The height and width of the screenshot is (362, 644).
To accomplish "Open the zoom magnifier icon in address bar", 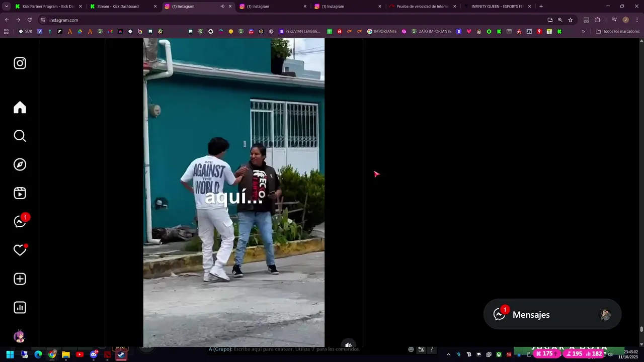I will pos(560,20).
